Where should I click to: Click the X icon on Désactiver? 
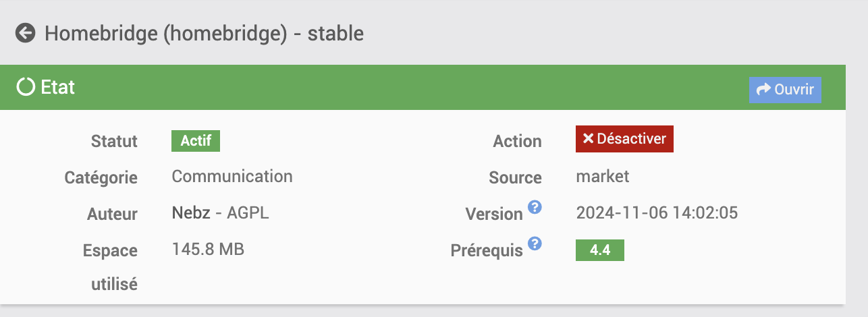(x=588, y=139)
